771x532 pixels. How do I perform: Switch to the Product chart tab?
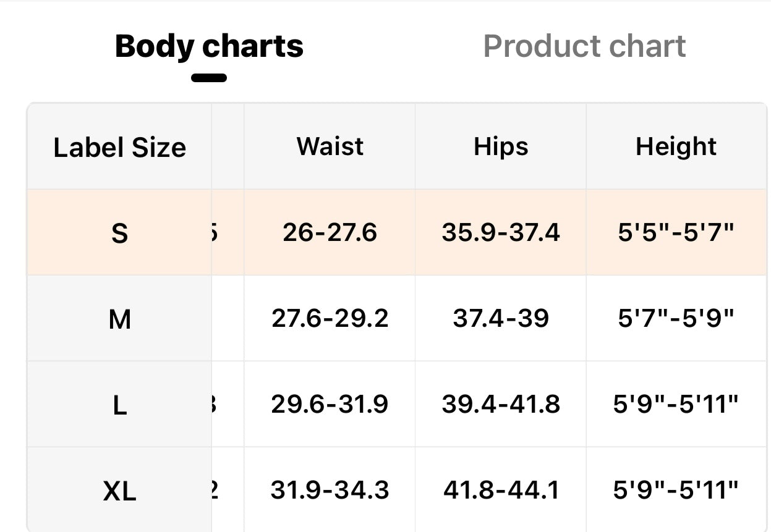click(x=584, y=46)
